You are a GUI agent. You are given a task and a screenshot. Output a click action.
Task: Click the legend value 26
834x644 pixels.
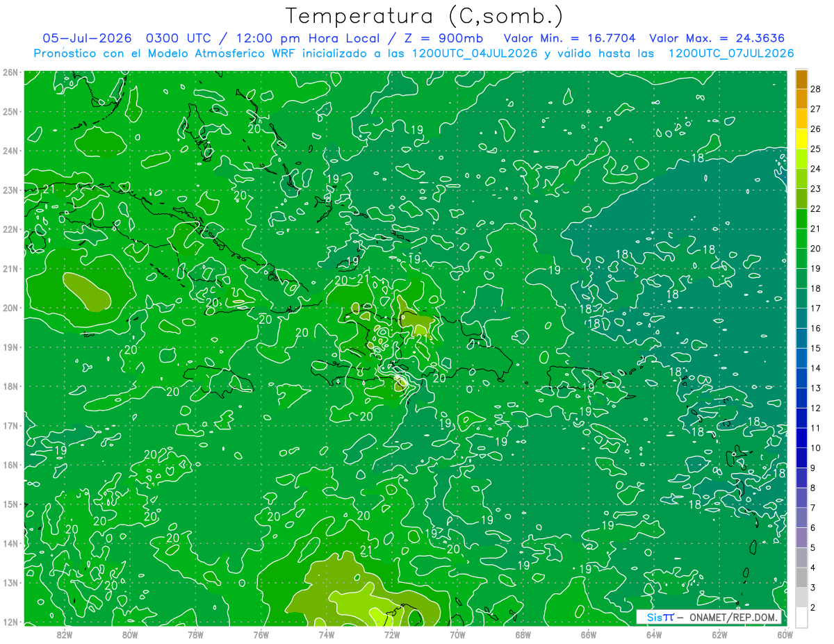(816, 129)
